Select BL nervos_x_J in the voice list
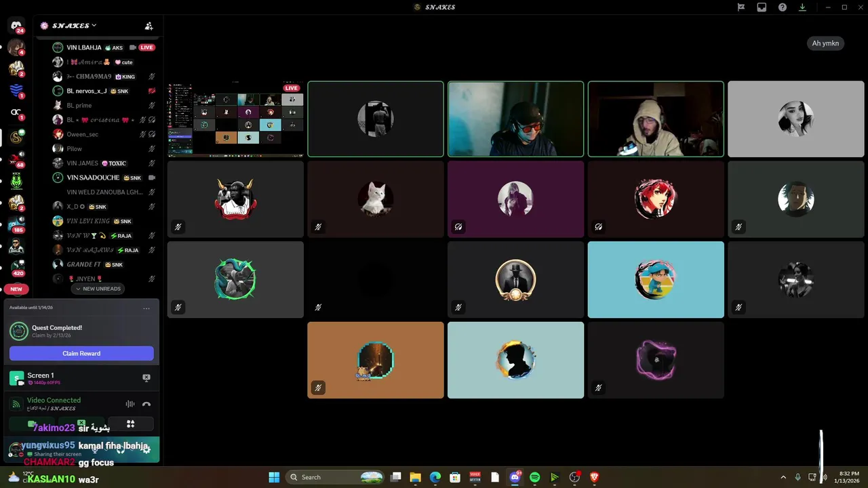 coord(105,91)
